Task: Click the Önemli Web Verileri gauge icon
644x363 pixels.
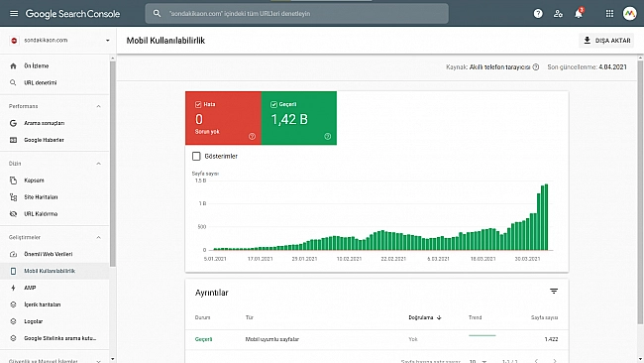Action: pos(13,254)
